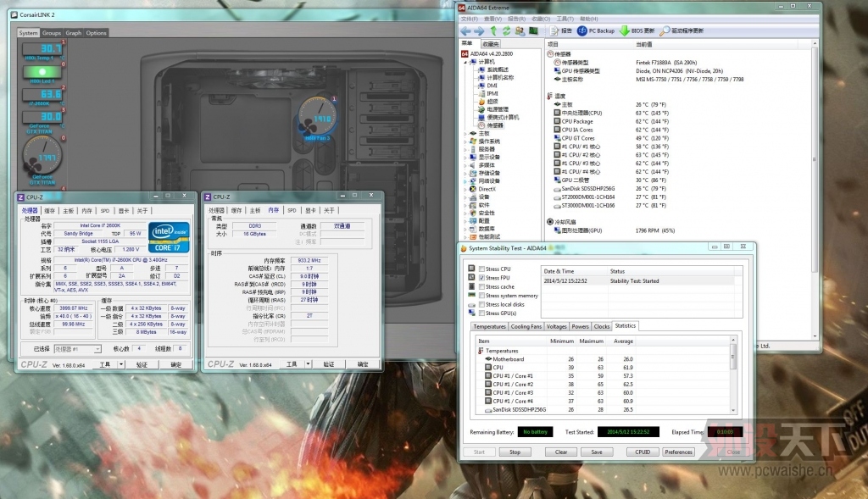The height and width of the screenshot is (499, 868).
Task: Click the green refresh icon in AIDA64 toolbar
Action: 506,31
